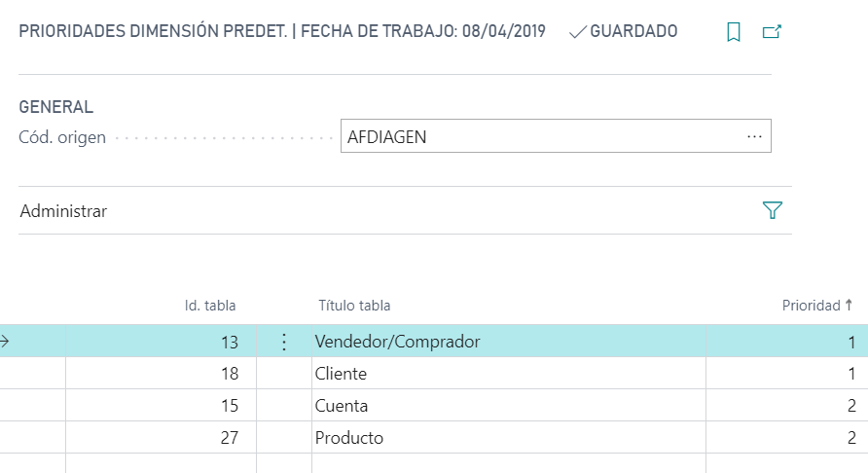Open row options for Vendedor/Comprador
This screenshot has height=473, width=868.
284,342
